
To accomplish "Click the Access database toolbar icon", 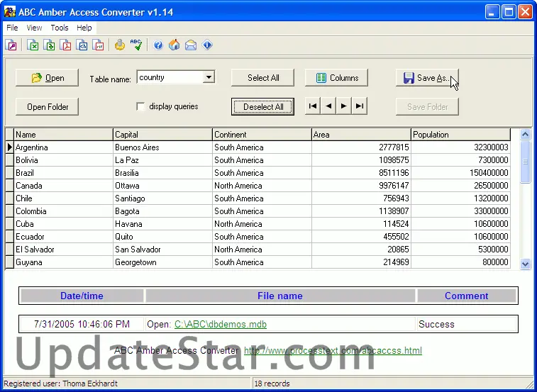I will pos(11,45).
